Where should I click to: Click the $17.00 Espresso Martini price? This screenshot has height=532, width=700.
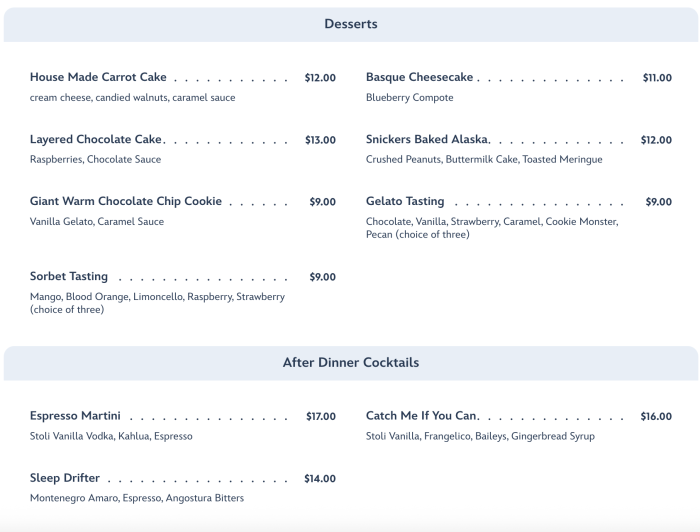pos(320,416)
